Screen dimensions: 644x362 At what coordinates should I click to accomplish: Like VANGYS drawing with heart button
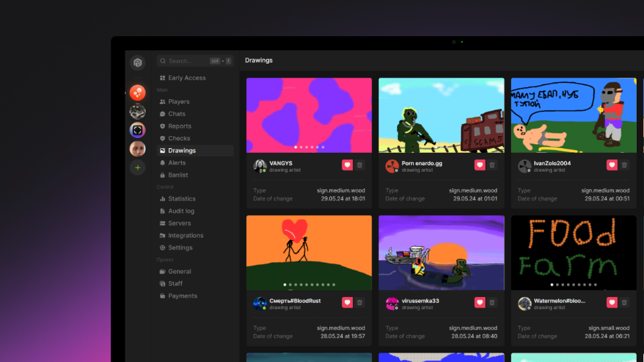click(x=347, y=165)
